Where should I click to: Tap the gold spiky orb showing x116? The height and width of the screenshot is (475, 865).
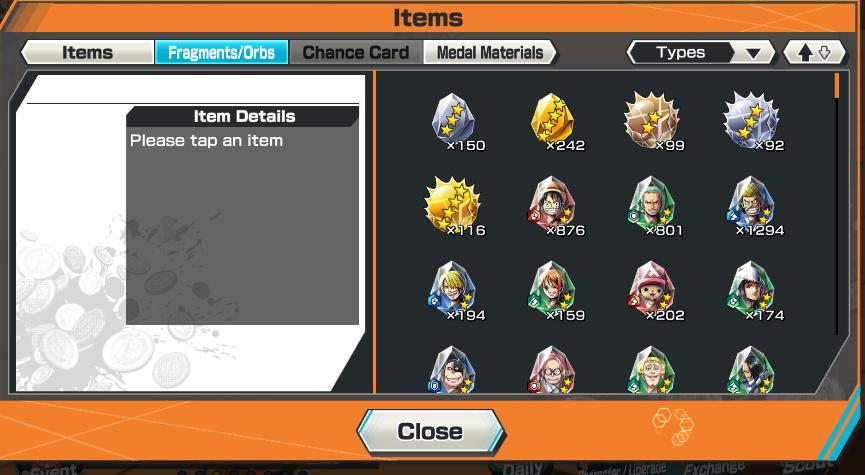453,205
